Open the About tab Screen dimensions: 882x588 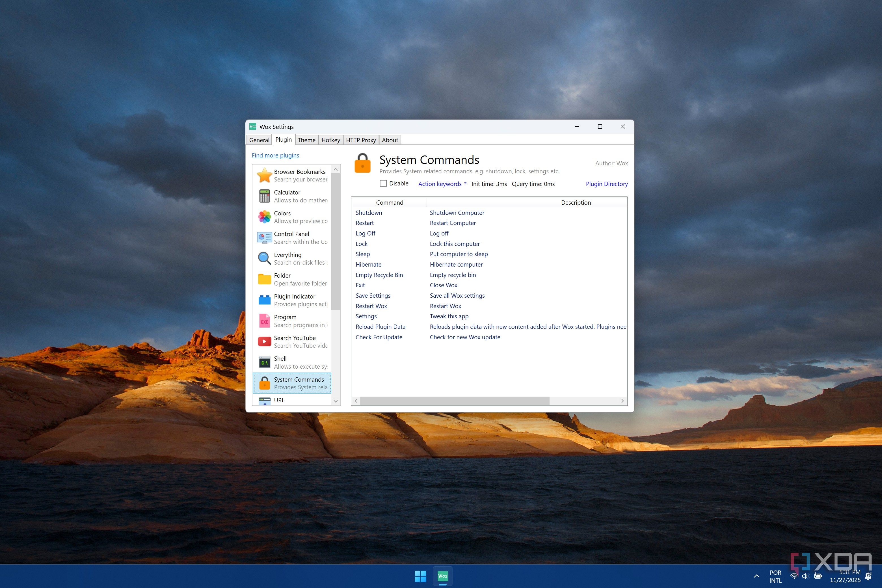[x=390, y=140]
